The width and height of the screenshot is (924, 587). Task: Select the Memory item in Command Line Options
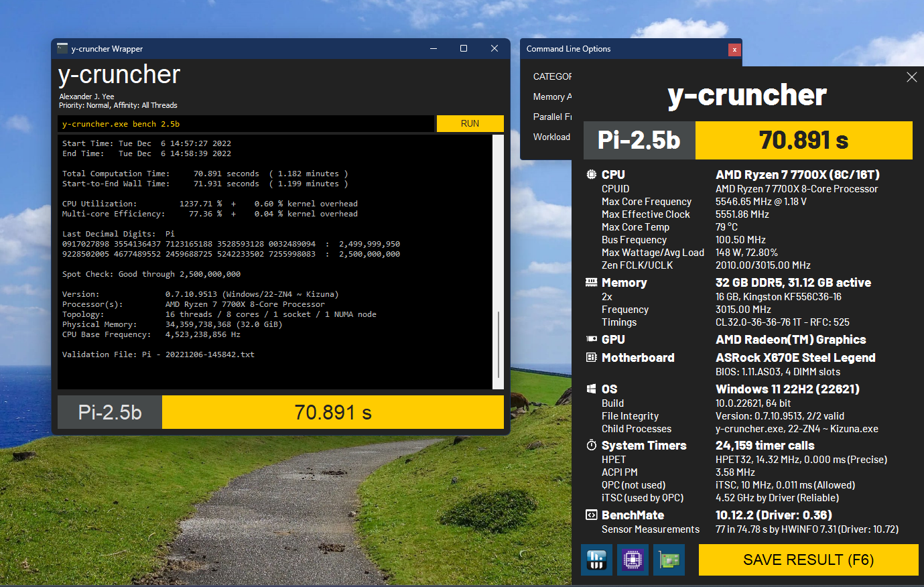pyautogui.click(x=552, y=96)
